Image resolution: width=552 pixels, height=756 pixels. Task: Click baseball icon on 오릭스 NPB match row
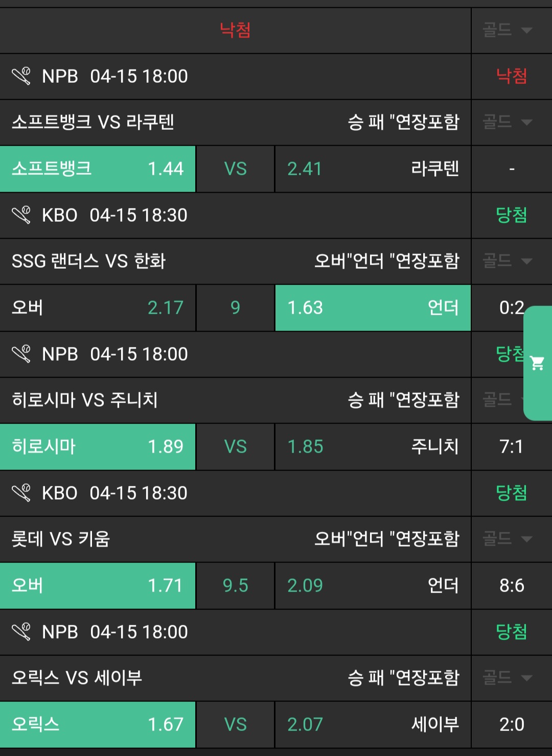[x=21, y=632]
